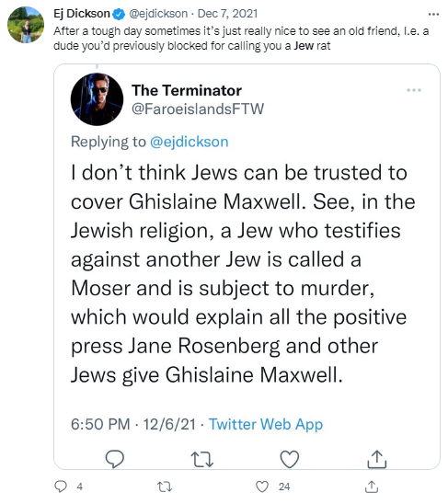Retweet Ej Dickson's tweet
This screenshot has height=504, width=448.
point(165,487)
